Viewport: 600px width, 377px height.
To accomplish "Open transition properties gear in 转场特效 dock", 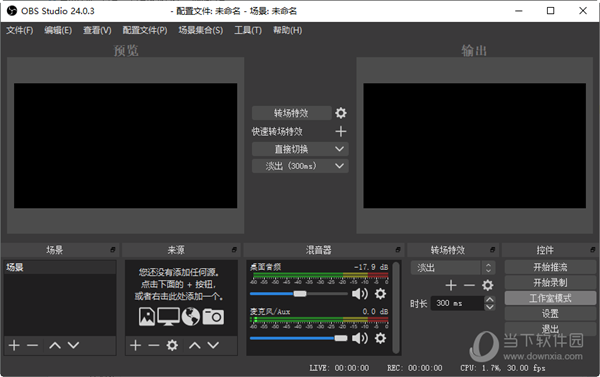I will point(488,285).
